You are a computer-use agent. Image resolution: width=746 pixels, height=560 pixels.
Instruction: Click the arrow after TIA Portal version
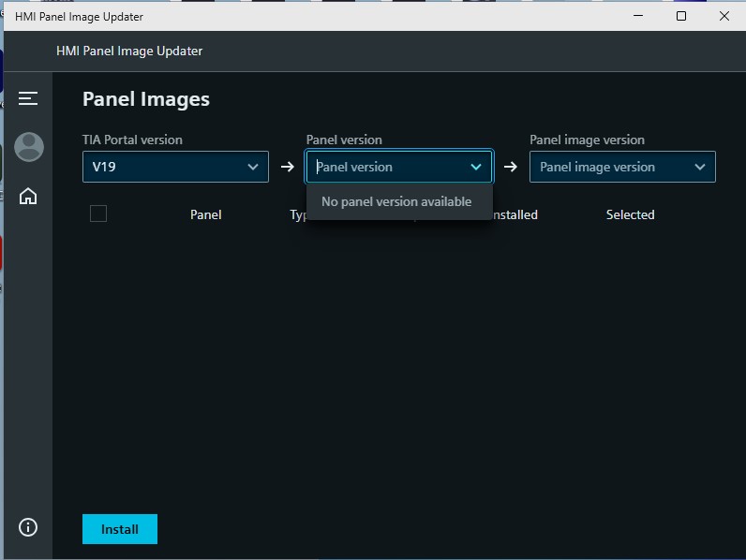(288, 167)
